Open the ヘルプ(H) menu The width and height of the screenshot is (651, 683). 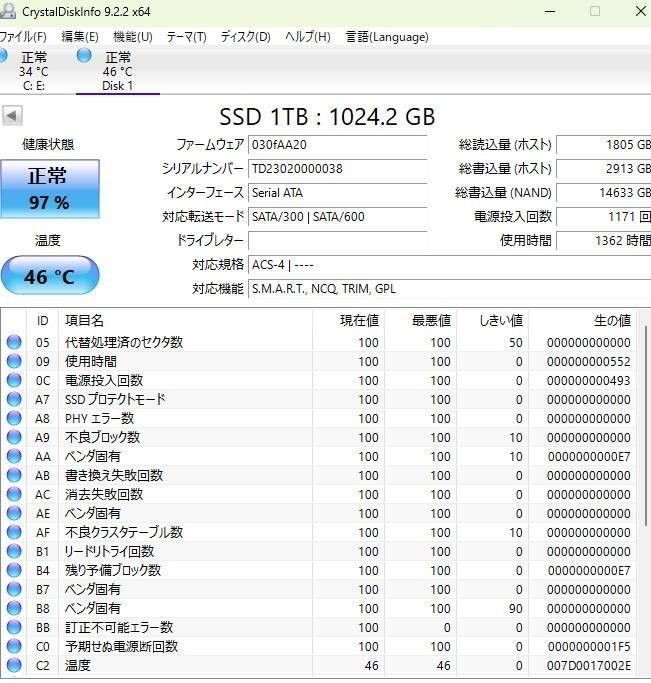point(308,37)
